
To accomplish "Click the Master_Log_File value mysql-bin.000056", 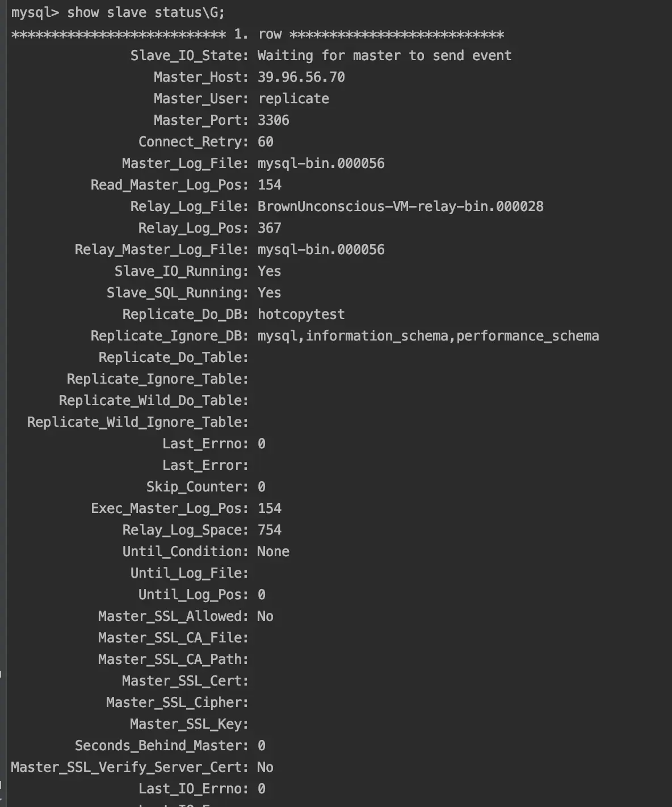I will point(321,163).
